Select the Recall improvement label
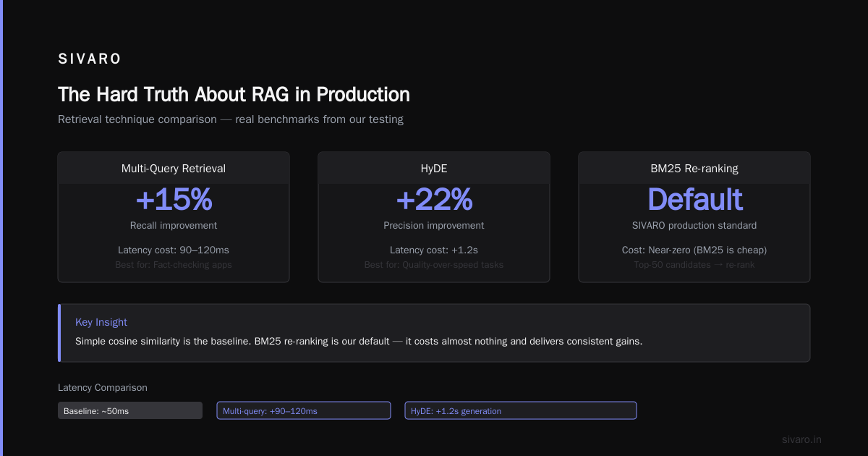Viewport: 868px width, 456px height. tap(174, 225)
